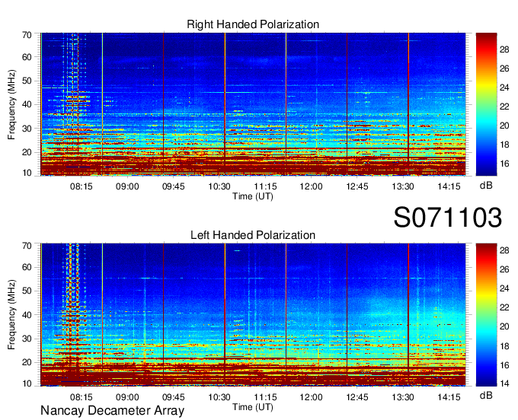Click 09:45 tick on Left Handed time axis
518x420 pixels.
(173, 397)
